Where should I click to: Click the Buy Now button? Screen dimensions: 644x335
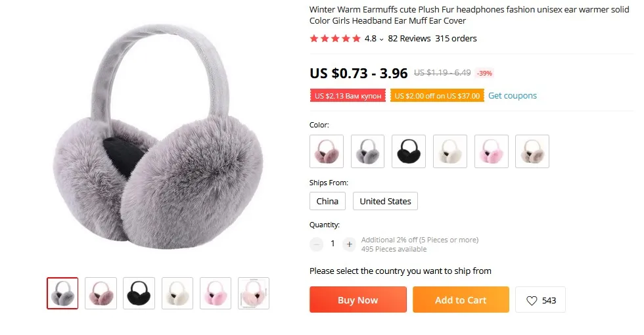358,300
